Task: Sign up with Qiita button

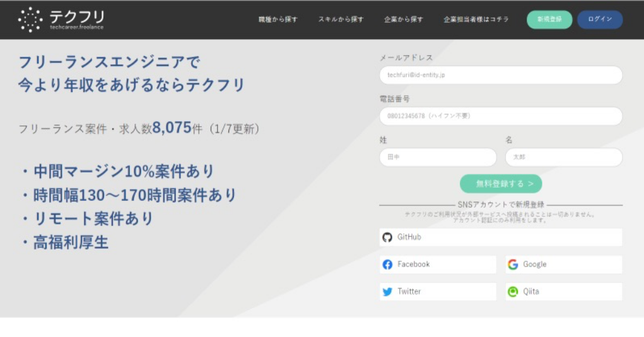Action: (x=564, y=292)
